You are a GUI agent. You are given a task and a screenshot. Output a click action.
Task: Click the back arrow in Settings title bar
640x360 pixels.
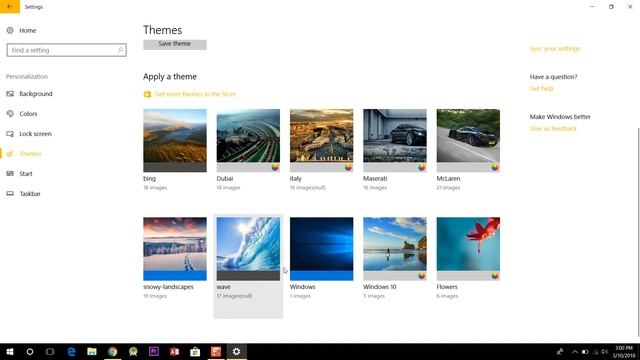pos(10,7)
